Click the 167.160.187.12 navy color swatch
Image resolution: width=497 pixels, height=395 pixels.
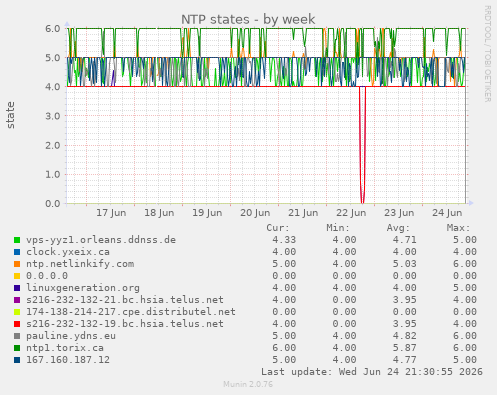click(17, 360)
